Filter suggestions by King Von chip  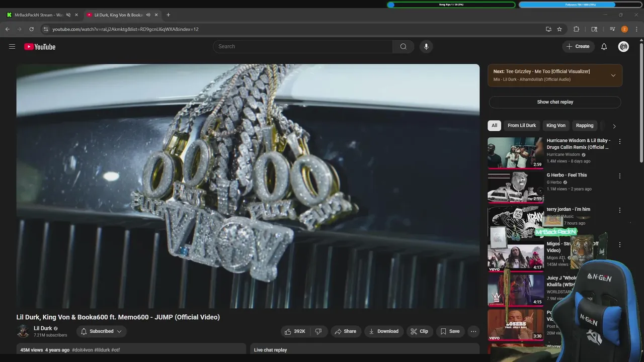(556, 125)
